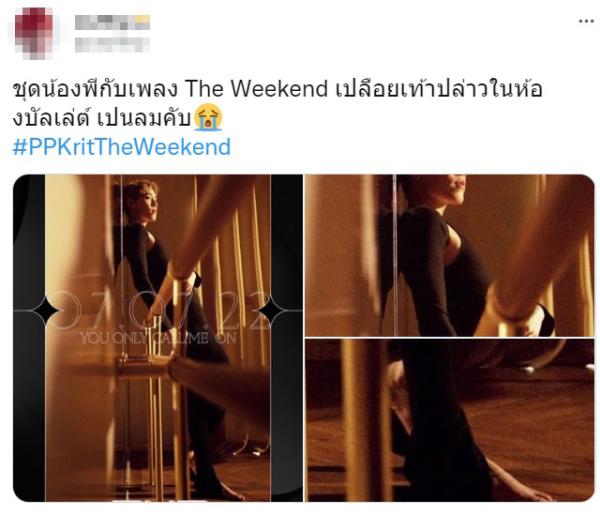Click the left four-point star ornament on poster
Viewport: 600px width, 514px height.
point(46,311)
